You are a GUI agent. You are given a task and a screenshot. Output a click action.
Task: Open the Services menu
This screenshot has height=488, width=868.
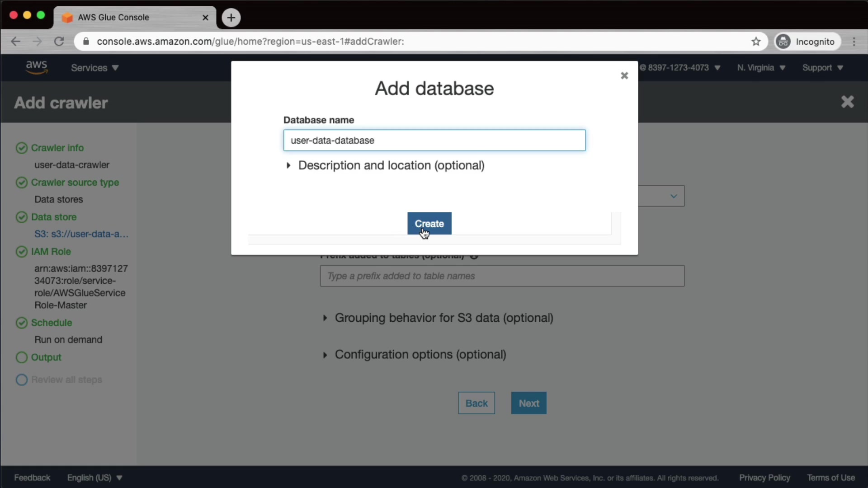94,68
